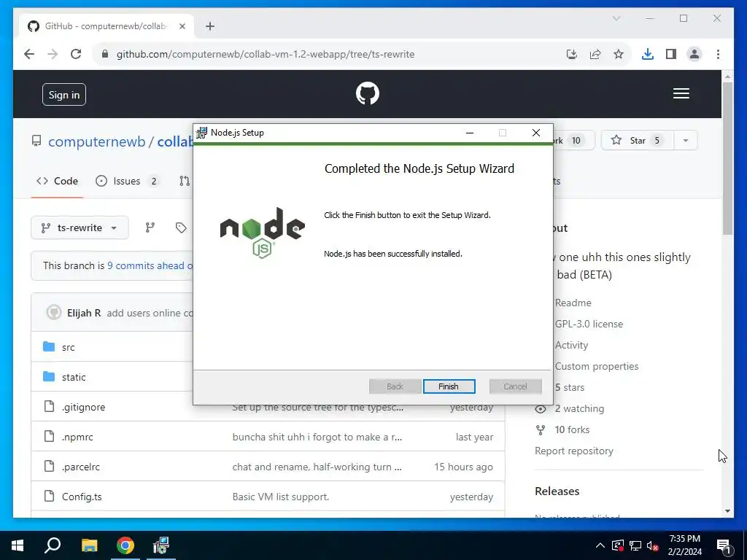Bookmark this page with the star icon
This screenshot has height=560, width=747.
(619, 54)
